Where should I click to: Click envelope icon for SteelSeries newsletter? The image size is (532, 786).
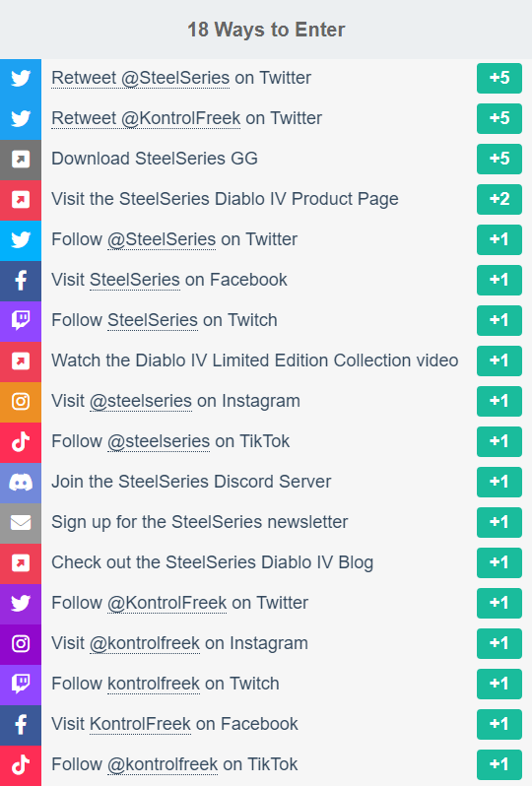click(x=21, y=523)
